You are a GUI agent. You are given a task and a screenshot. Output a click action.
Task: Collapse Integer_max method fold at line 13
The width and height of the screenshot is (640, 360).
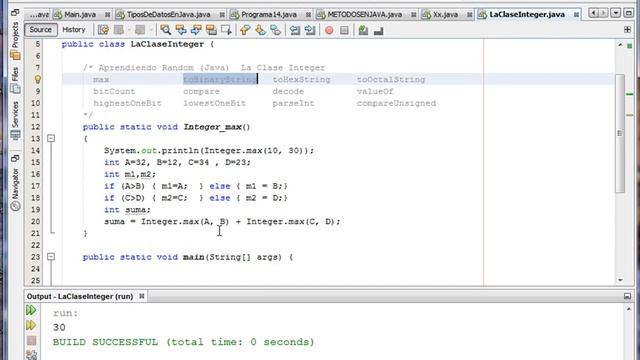(51, 138)
